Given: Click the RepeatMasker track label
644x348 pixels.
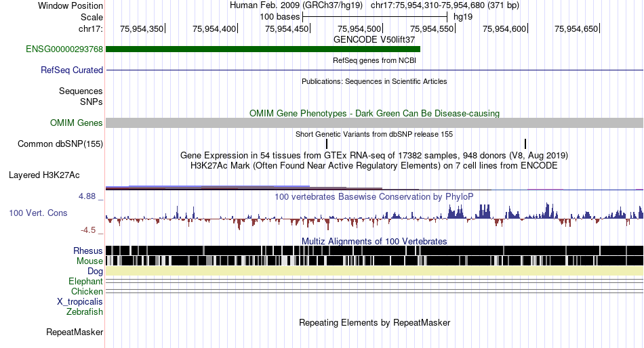Looking at the screenshot, I should (x=75, y=332).
